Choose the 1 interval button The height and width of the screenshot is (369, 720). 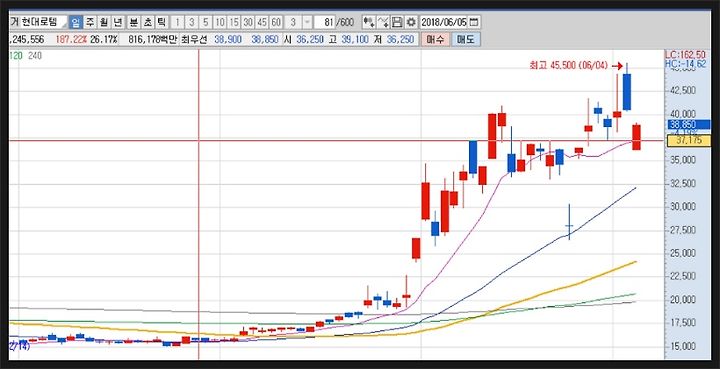[x=178, y=22]
